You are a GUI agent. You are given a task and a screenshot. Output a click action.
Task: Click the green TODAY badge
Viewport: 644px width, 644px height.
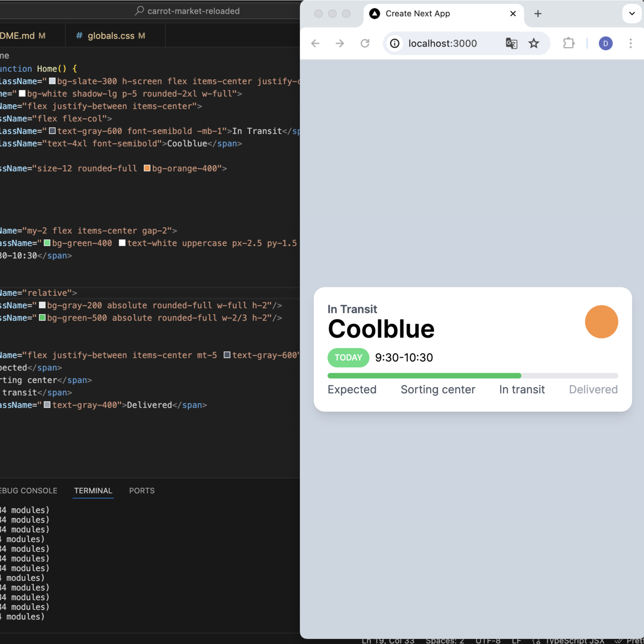pyautogui.click(x=348, y=358)
